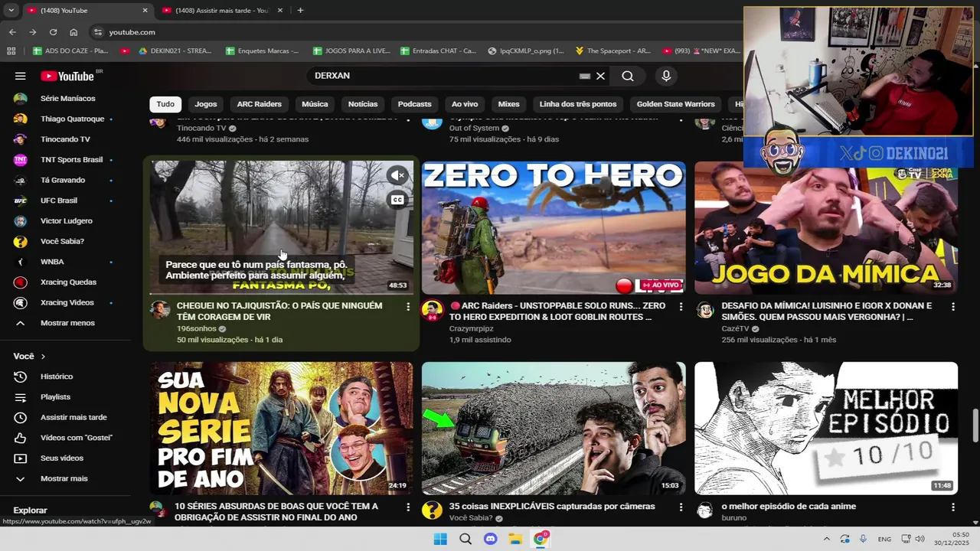Open Chrome apps grid in bookmarks bar
Viewport: 980px width, 551px height.
point(11,51)
